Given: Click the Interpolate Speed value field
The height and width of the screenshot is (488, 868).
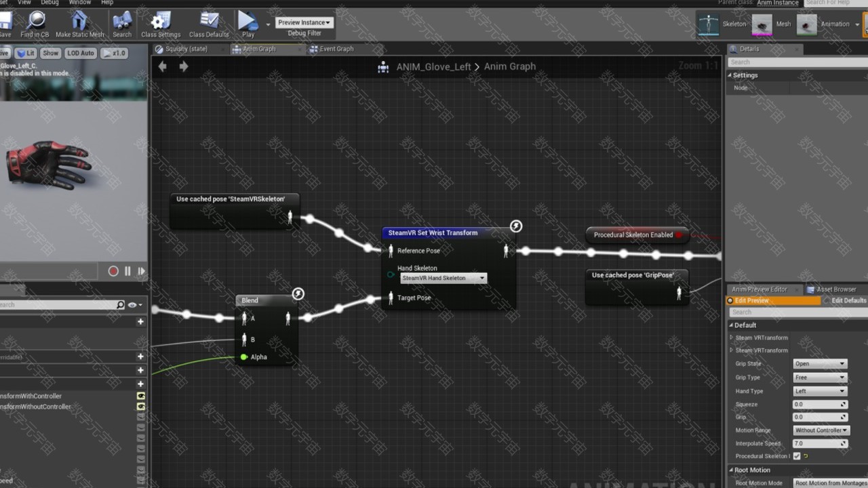Looking at the screenshot, I should point(820,443).
